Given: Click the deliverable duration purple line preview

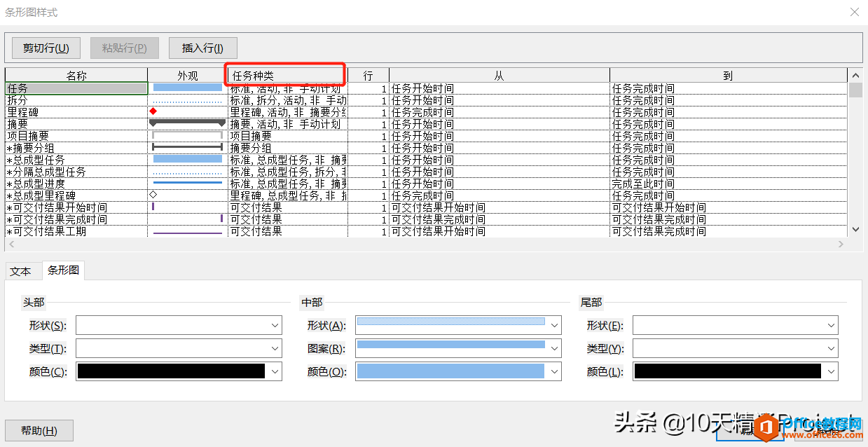Looking at the screenshot, I should point(187,231).
